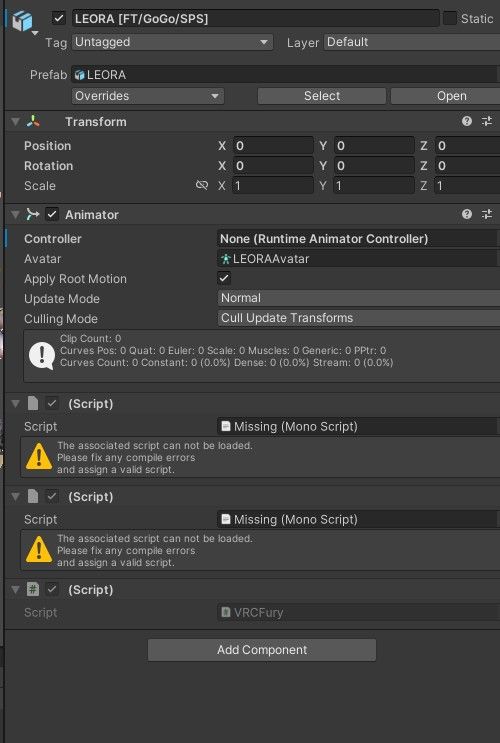
Task: Click the LEORAAvatar asset icon
Action: point(226,259)
